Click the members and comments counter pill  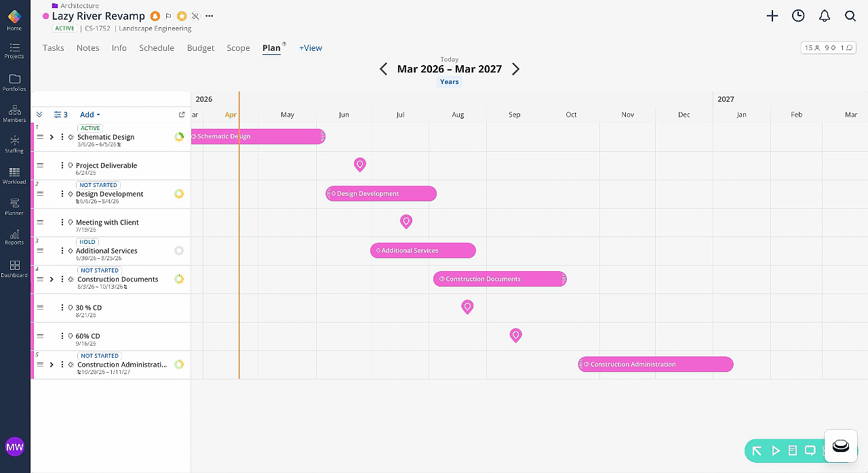point(828,48)
